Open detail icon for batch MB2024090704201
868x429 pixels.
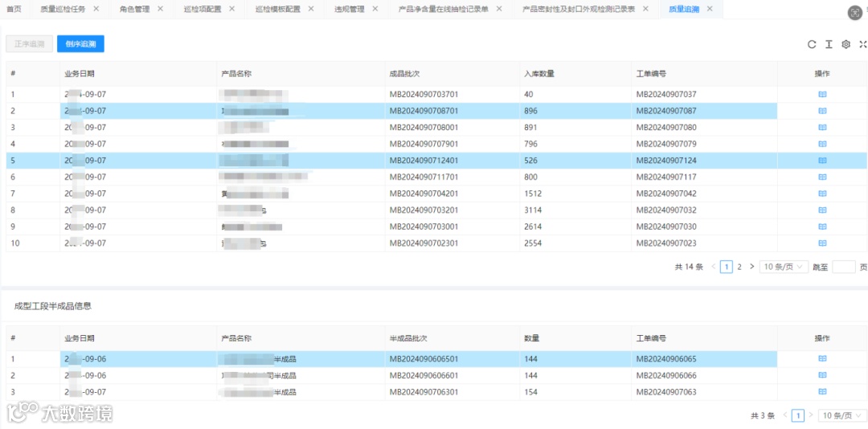(x=822, y=194)
